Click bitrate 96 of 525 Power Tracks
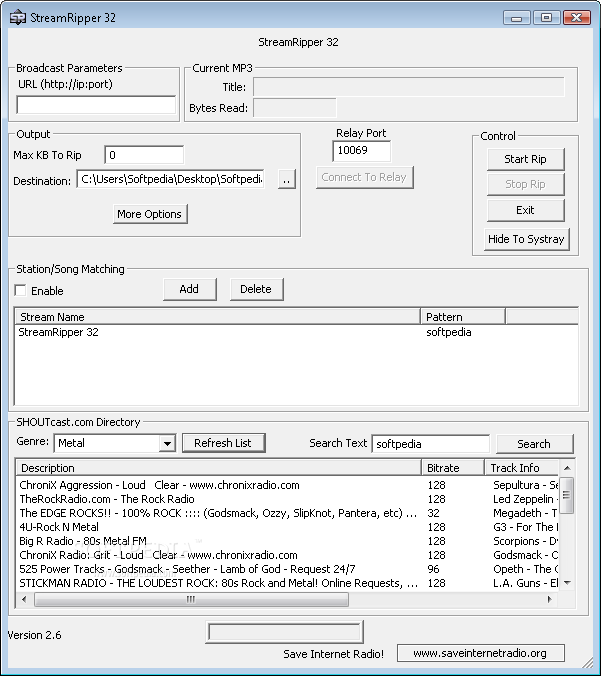The width and height of the screenshot is (601, 676). click(x=433, y=569)
